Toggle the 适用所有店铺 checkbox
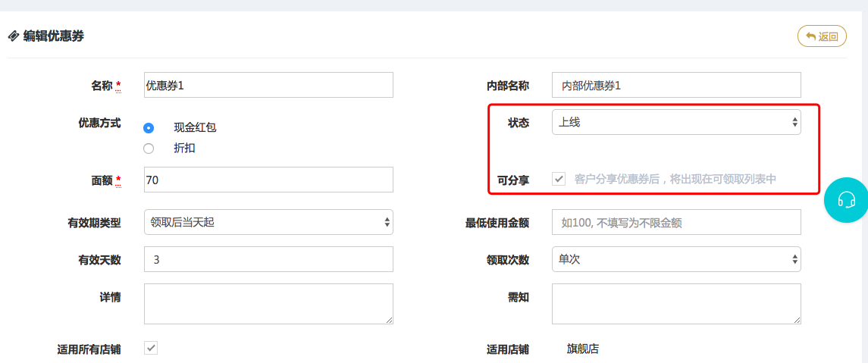 (151, 348)
